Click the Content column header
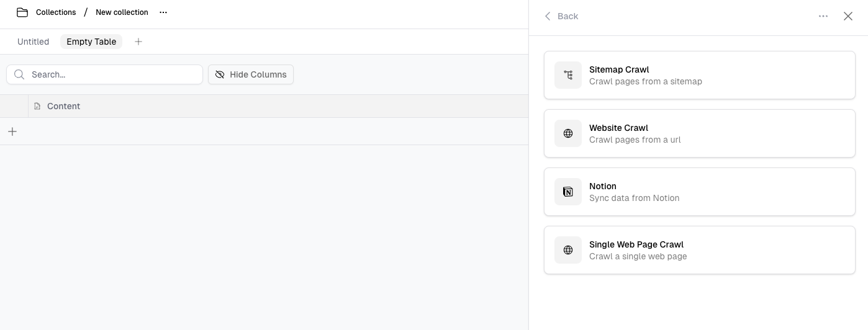This screenshot has width=868, height=330. click(x=63, y=106)
